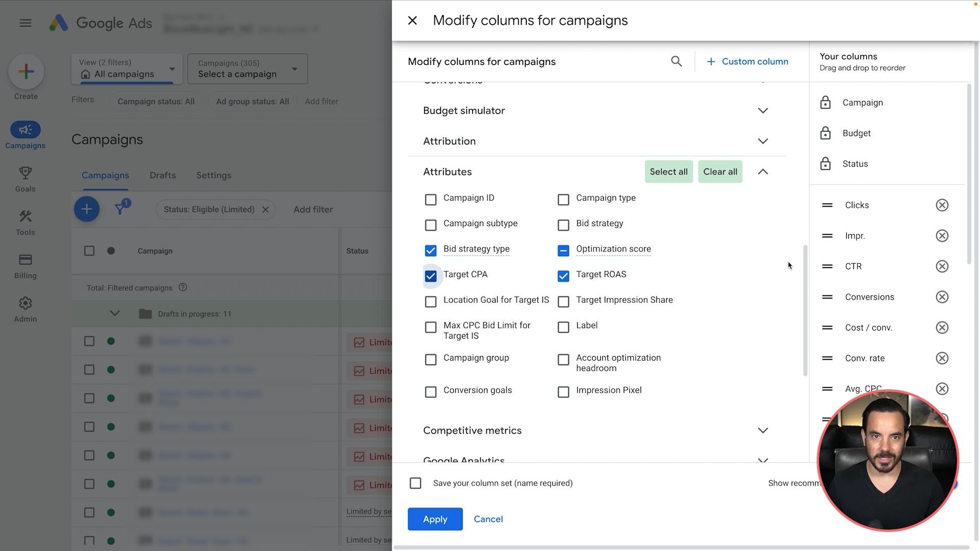Image resolution: width=980 pixels, height=551 pixels.
Task: Open the Settings tab
Action: 213,175
